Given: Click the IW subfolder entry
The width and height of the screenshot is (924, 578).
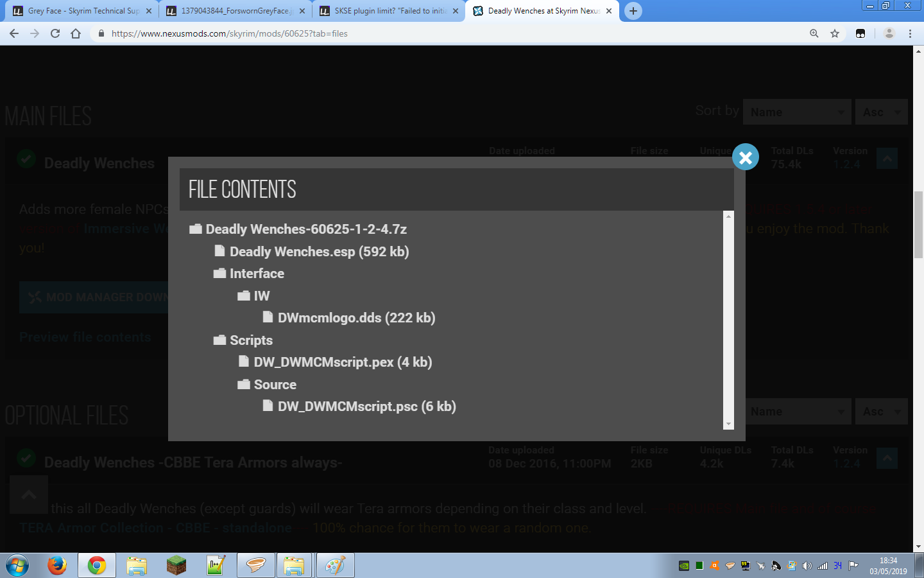Looking at the screenshot, I should (x=254, y=295).
